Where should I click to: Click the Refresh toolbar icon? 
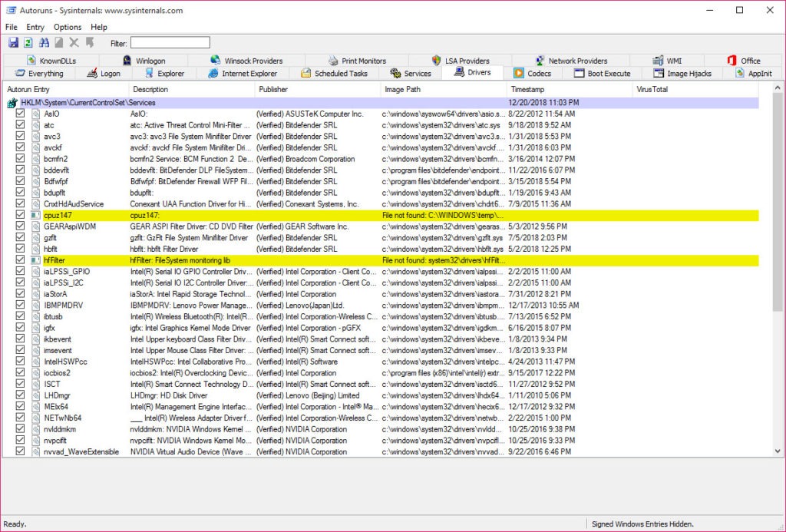(28, 43)
